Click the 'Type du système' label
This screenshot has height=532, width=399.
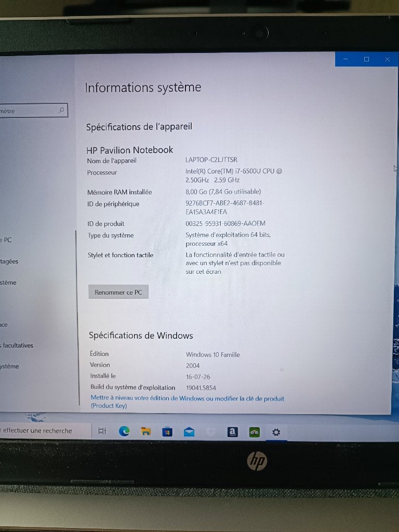point(111,235)
